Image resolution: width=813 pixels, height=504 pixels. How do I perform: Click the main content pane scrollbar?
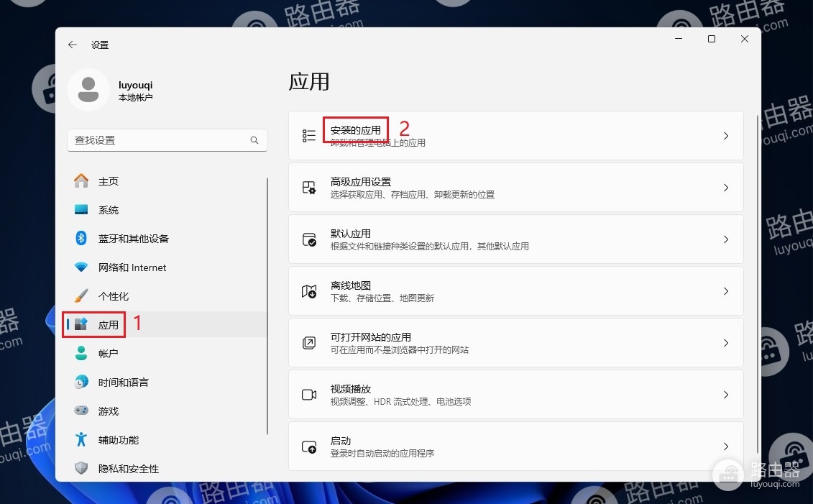758,284
